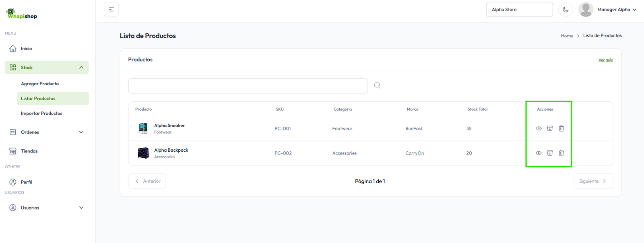View Alpha Sneaker details with eye icon
The width and height of the screenshot is (644, 243).
click(x=539, y=129)
